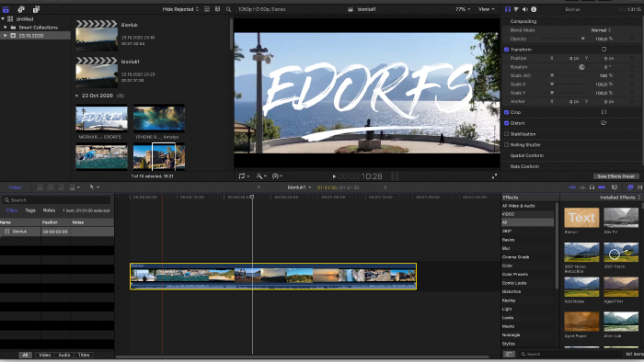Show the Video inspector tab icon

click(508, 9)
